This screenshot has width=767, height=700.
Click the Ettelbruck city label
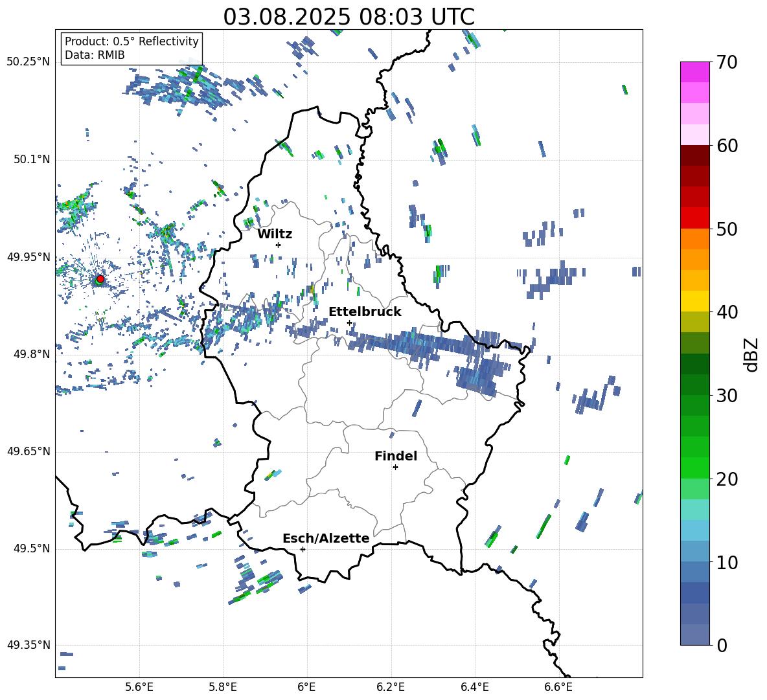click(x=365, y=312)
